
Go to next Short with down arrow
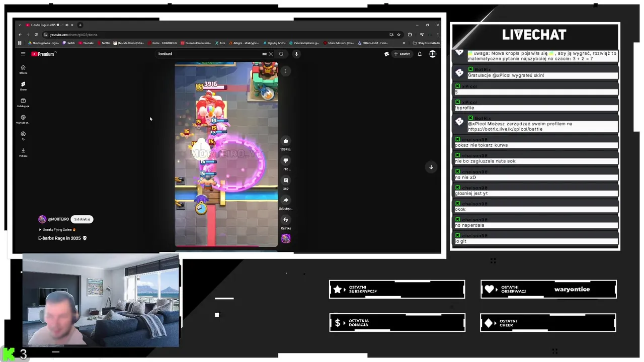coord(431,167)
